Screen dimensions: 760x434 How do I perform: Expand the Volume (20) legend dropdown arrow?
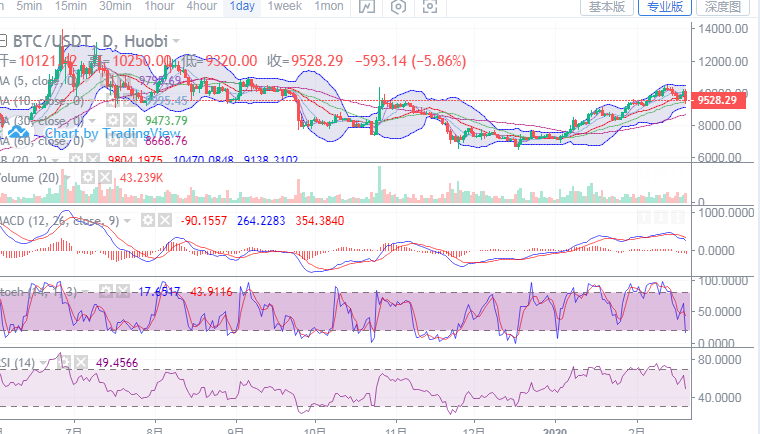pos(66,178)
